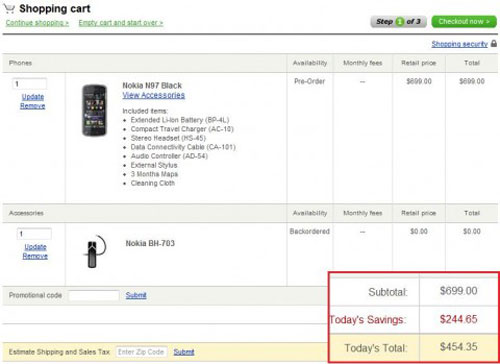Remove the Nokia BH-703 accessory

pos(35,256)
